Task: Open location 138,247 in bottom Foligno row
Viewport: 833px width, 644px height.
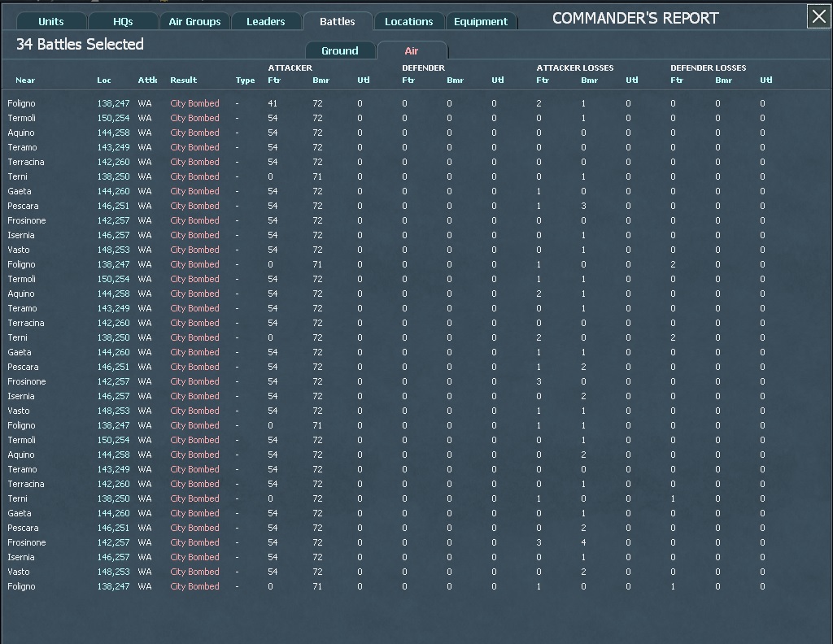Action: (113, 586)
